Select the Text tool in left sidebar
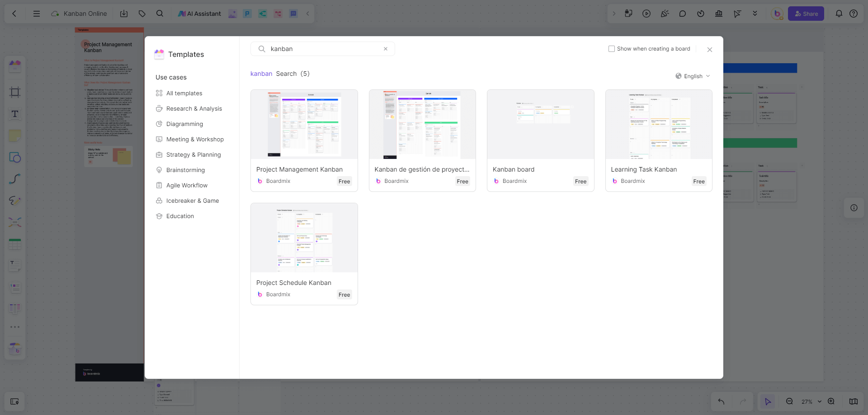 tap(15, 114)
